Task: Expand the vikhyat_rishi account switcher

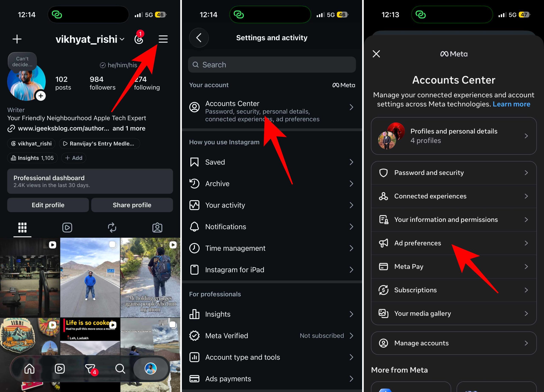Action: coord(90,39)
